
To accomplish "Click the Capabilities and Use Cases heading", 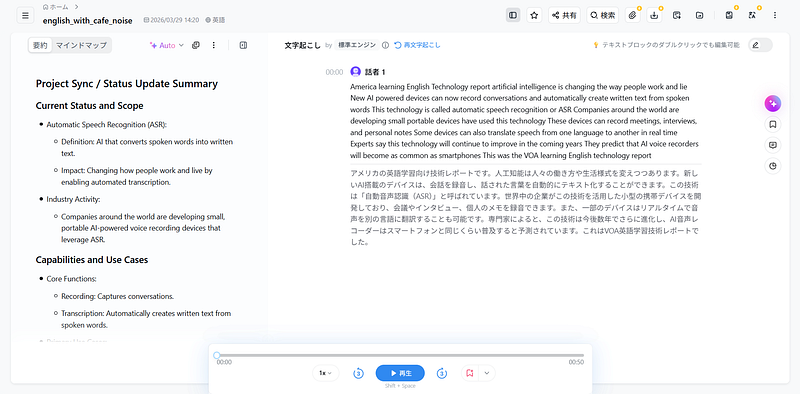I will pos(92,260).
